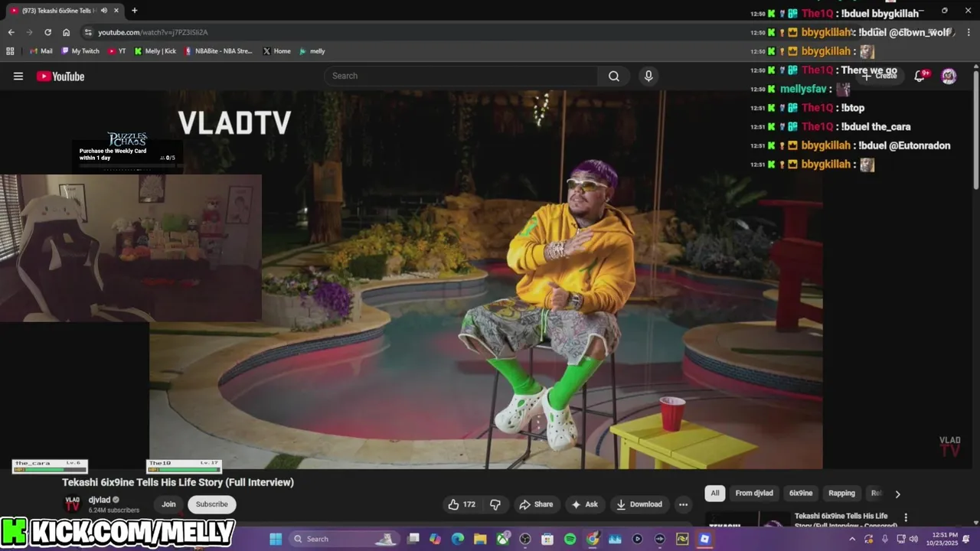980x551 pixels.
Task: Select the 6ix9ine chip
Action: point(801,494)
